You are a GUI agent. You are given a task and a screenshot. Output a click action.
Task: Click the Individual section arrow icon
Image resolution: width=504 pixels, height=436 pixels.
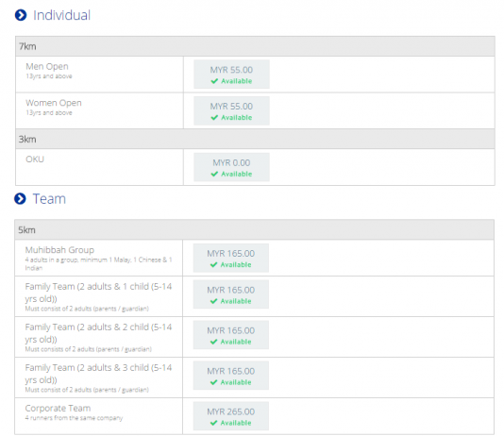pos(21,15)
